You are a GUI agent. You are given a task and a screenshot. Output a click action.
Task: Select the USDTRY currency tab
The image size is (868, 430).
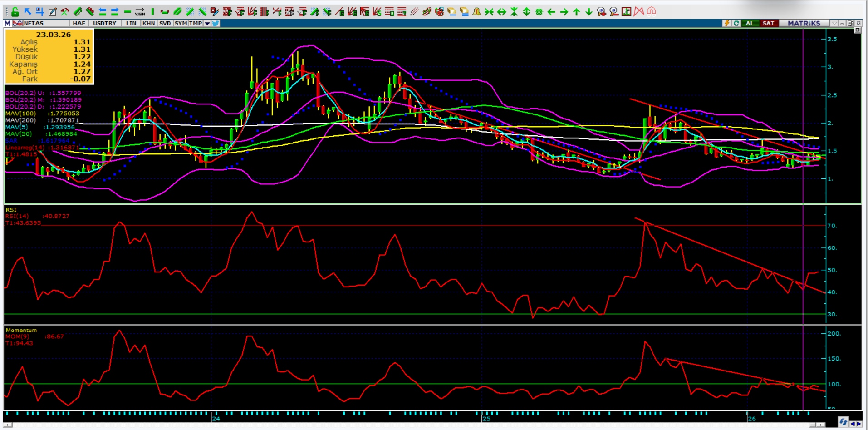click(105, 23)
